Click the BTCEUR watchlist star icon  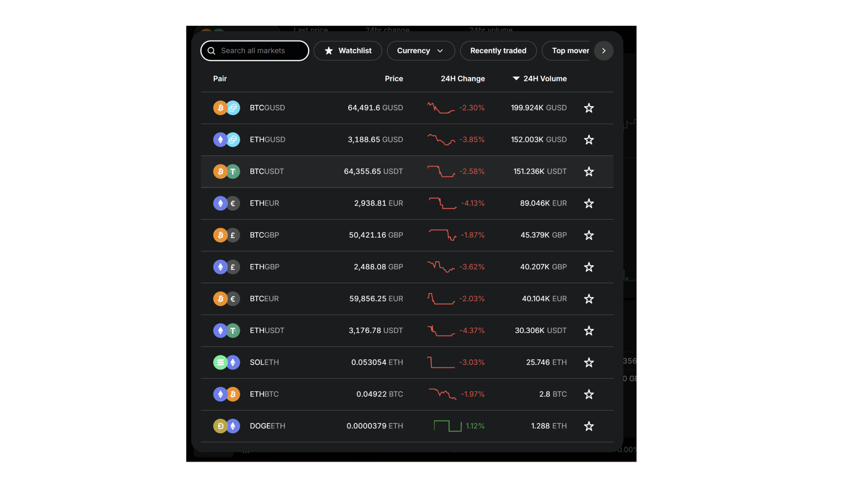pyautogui.click(x=589, y=299)
